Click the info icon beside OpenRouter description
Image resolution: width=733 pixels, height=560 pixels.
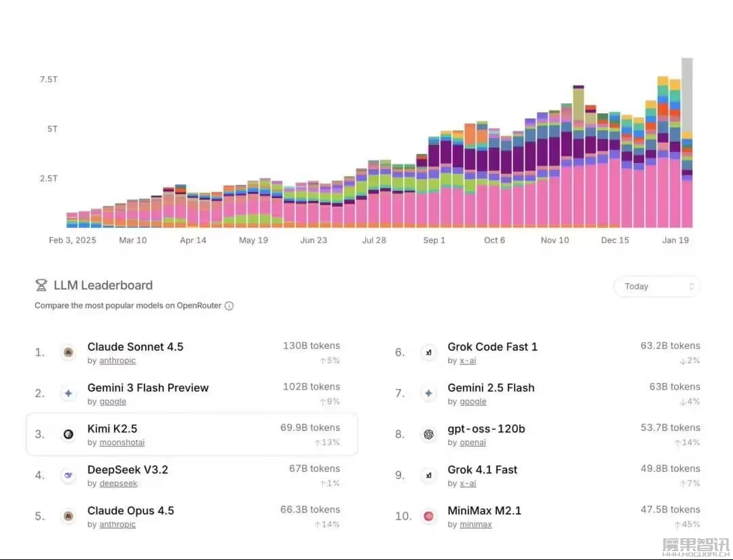point(229,305)
